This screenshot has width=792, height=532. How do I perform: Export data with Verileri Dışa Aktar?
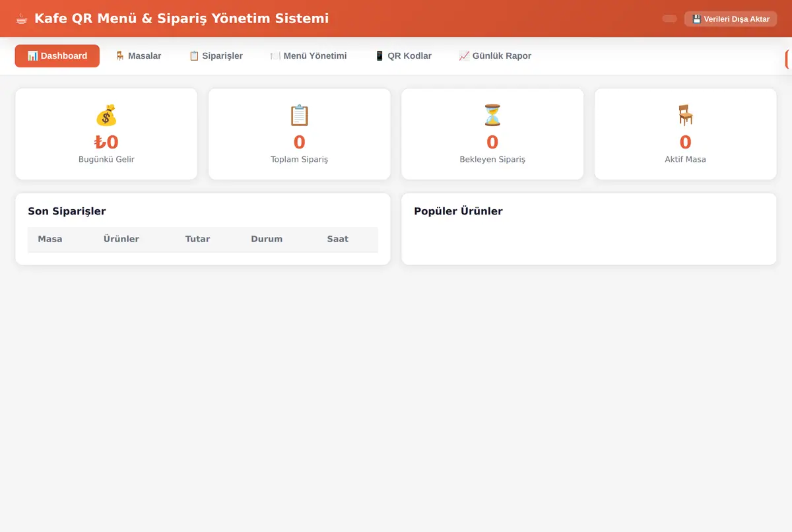(731, 19)
